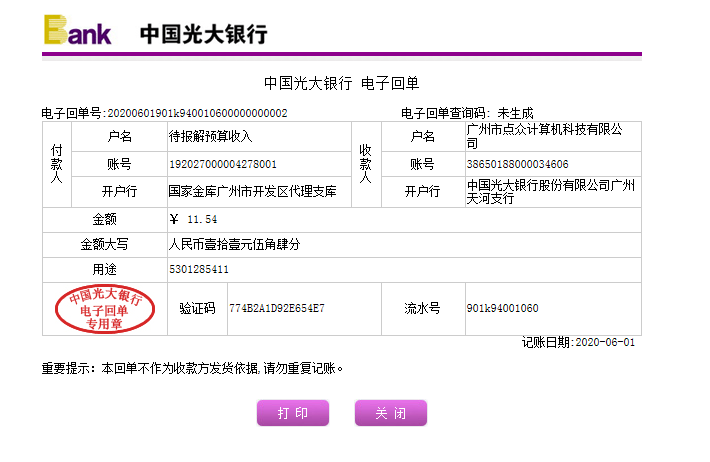The width and height of the screenshot is (710, 462).
Task: Click the 收款人 column label
Action: tap(365, 164)
